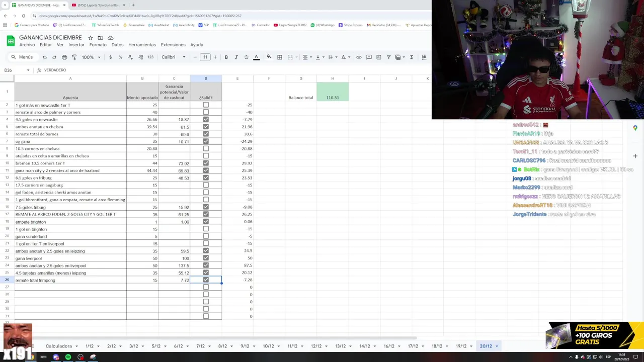Open the Formato menu
The height and width of the screenshot is (362, 644).
click(98, 45)
